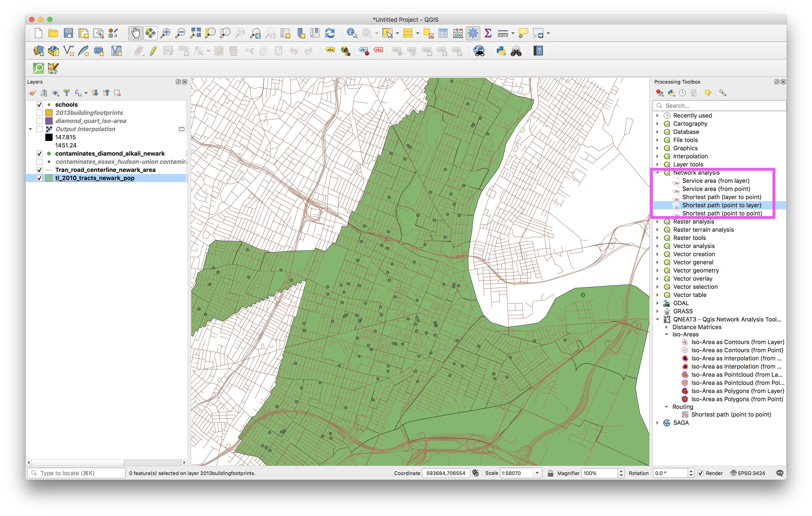Toggle the Render checkbox in status bar
Image resolution: width=812 pixels, height=516 pixels.
[x=700, y=473]
